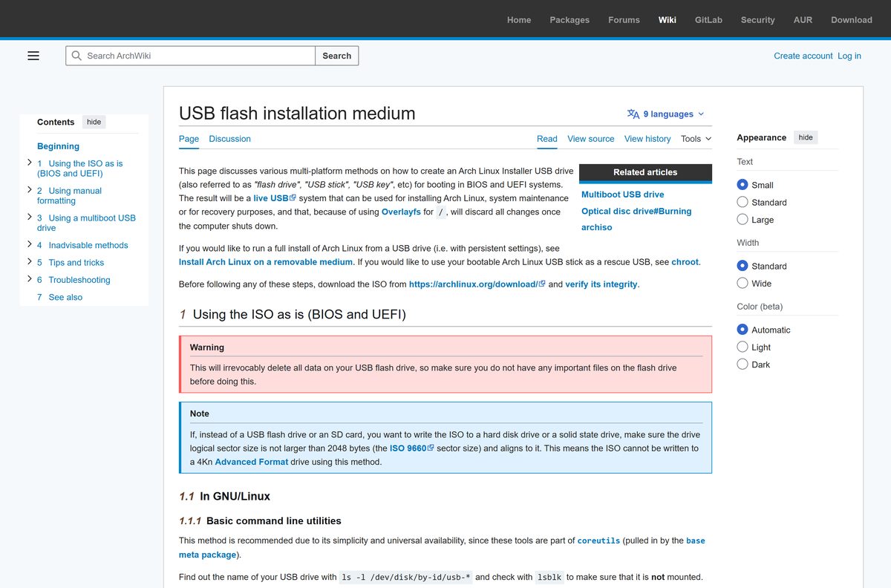The height and width of the screenshot is (588, 891).
Task: Switch to the View history tab
Action: click(647, 139)
